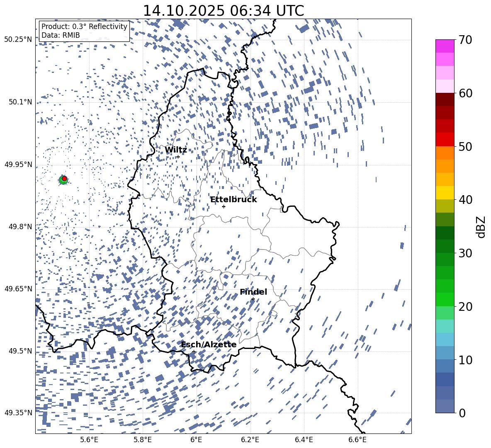Screen dimensions: 491x448
Task: Click the 49.65°N latitude label
Action: (x=18, y=288)
